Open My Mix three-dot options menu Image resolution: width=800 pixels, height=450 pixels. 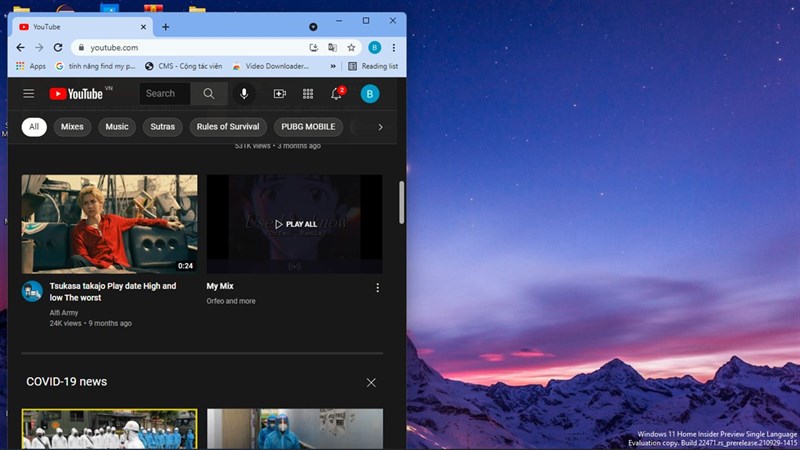point(378,288)
